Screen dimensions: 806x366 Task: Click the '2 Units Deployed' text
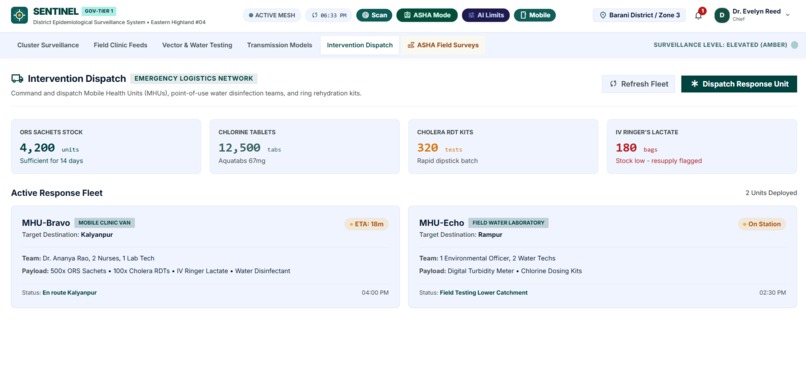pyautogui.click(x=771, y=193)
